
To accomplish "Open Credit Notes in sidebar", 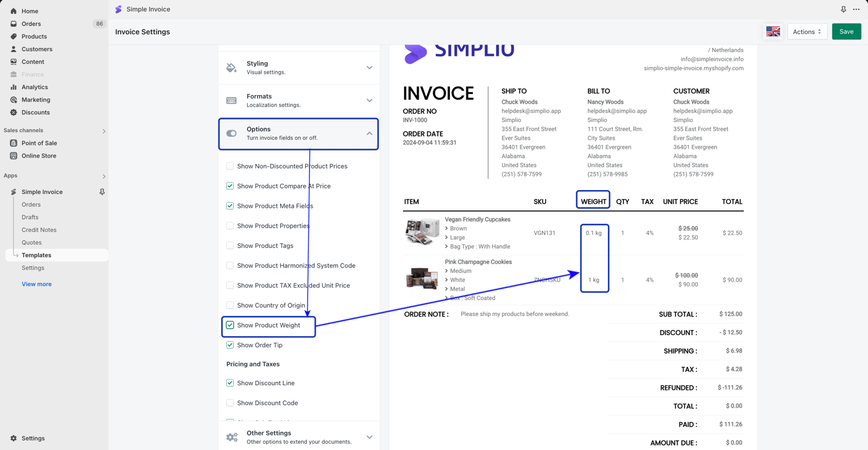I will coord(39,230).
